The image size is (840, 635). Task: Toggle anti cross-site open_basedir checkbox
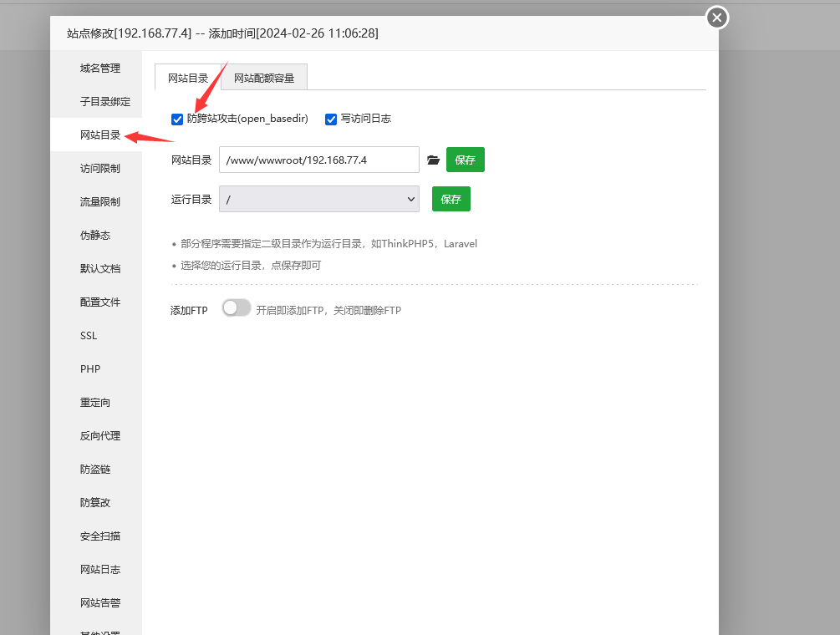pyautogui.click(x=177, y=119)
